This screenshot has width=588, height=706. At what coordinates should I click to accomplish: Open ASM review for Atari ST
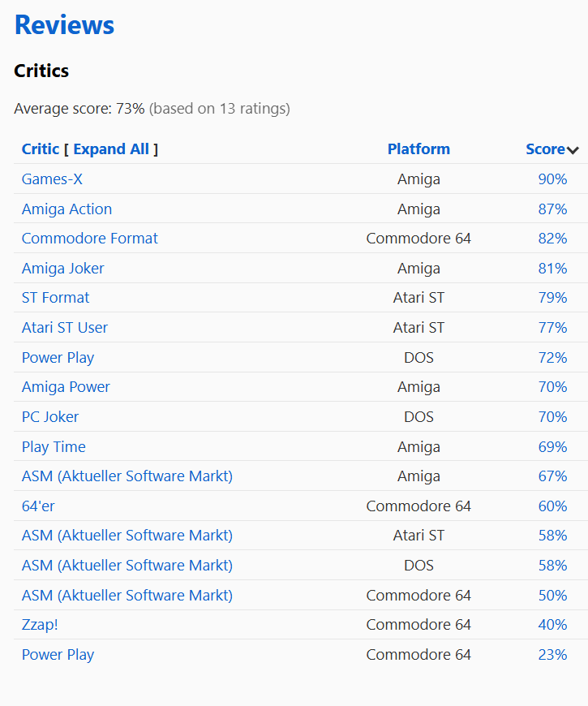[x=127, y=536]
